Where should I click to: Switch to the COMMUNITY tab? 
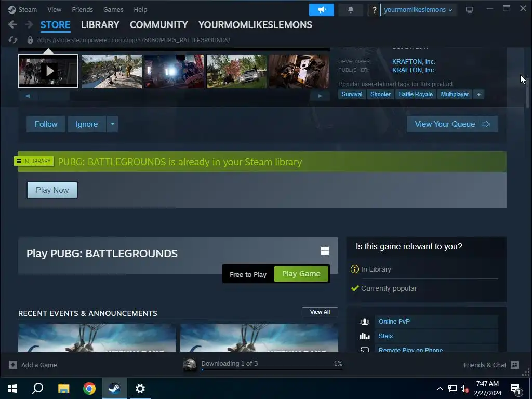(x=159, y=25)
